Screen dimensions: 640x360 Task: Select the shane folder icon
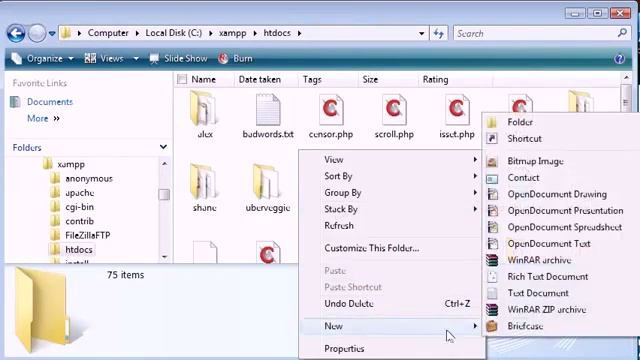pos(204,182)
